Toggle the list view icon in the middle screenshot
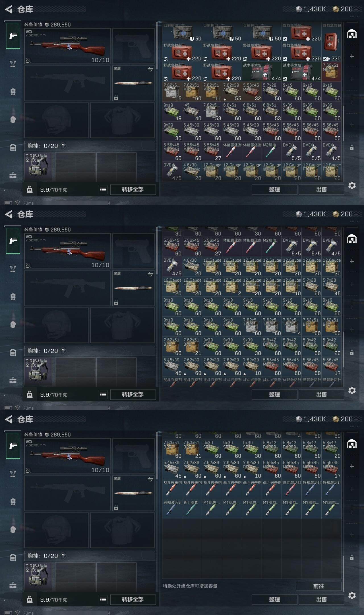This screenshot has width=364, height=615. pos(103,394)
